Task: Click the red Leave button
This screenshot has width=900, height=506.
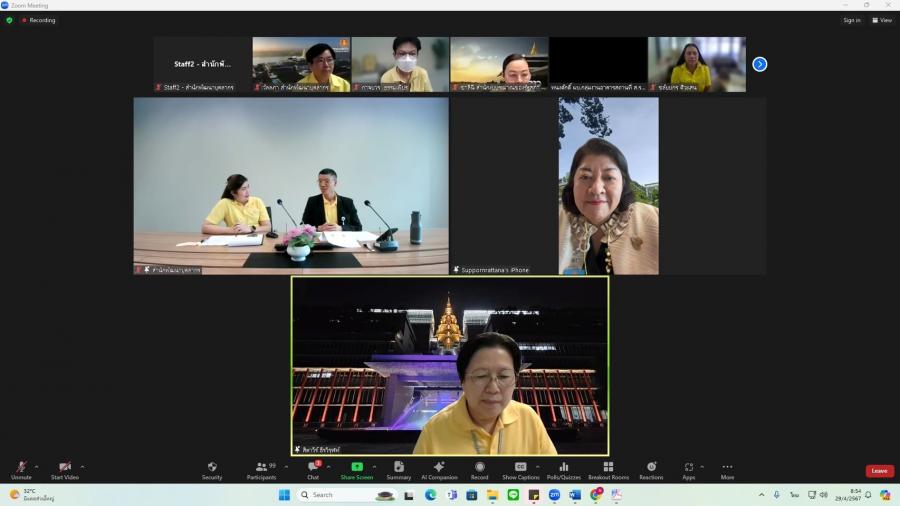Action: click(x=879, y=471)
